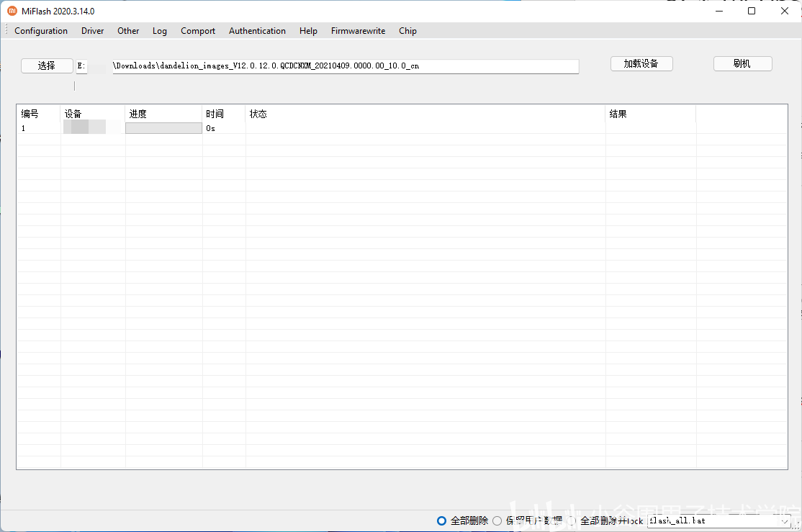Click the 设备 column header
Viewport: 802px width, 532px height.
coord(93,114)
